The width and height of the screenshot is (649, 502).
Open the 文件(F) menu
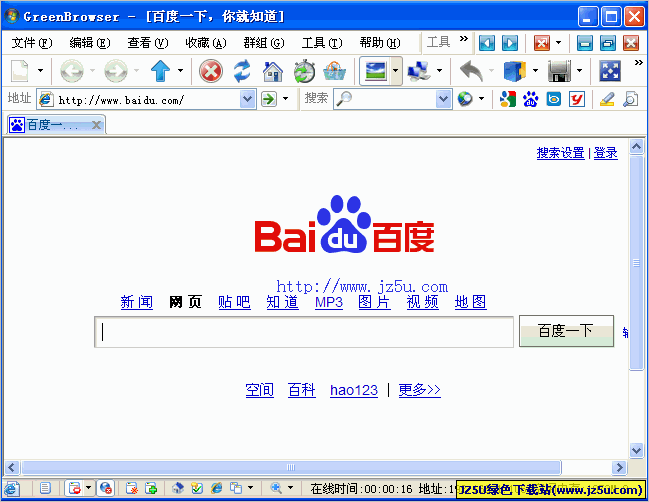point(32,43)
